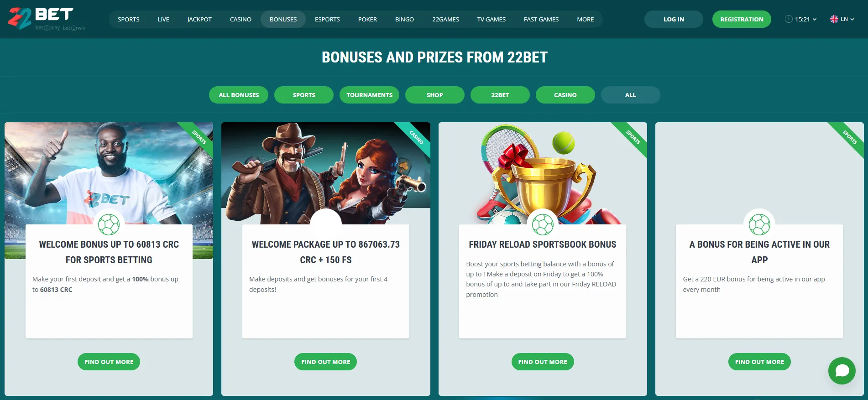
Task: Click SPORTS ribbon on app bonus card
Action: pyautogui.click(x=849, y=137)
